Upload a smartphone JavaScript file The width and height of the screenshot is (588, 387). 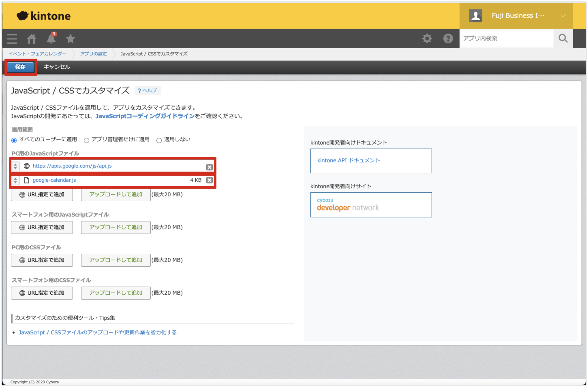[116, 228]
